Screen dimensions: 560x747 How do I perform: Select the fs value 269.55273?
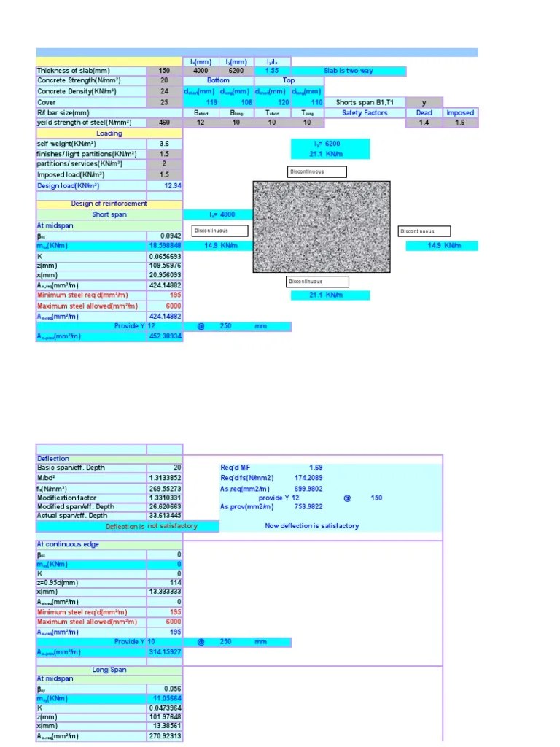click(x=164, y=489)
